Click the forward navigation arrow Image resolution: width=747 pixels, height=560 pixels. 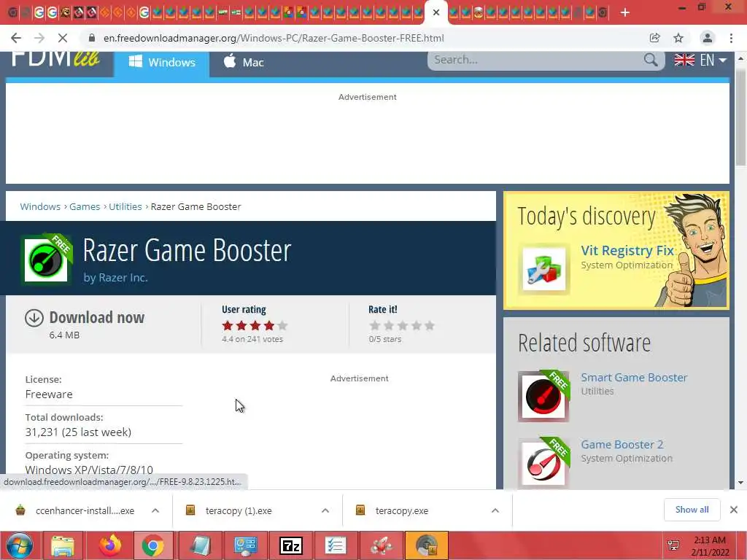tap(39, 38)
